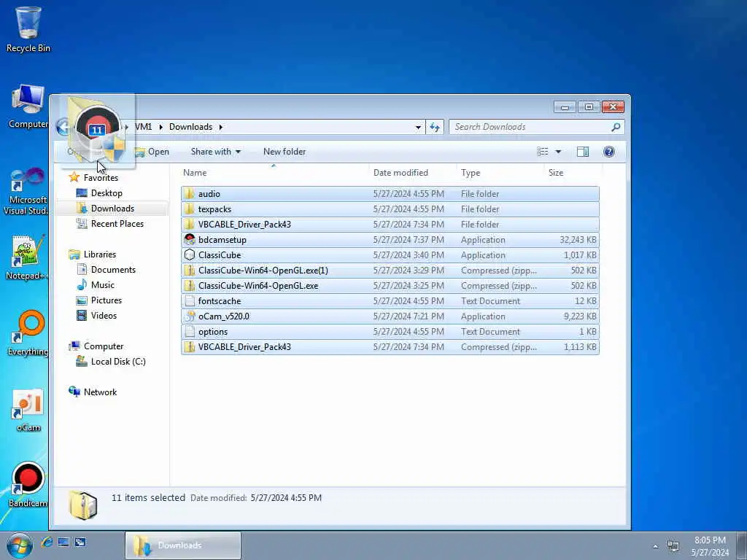Select the VBCABLE_Driver_Pack43 file folder
The width and height of the screenshot is (747, 560).
390,225
